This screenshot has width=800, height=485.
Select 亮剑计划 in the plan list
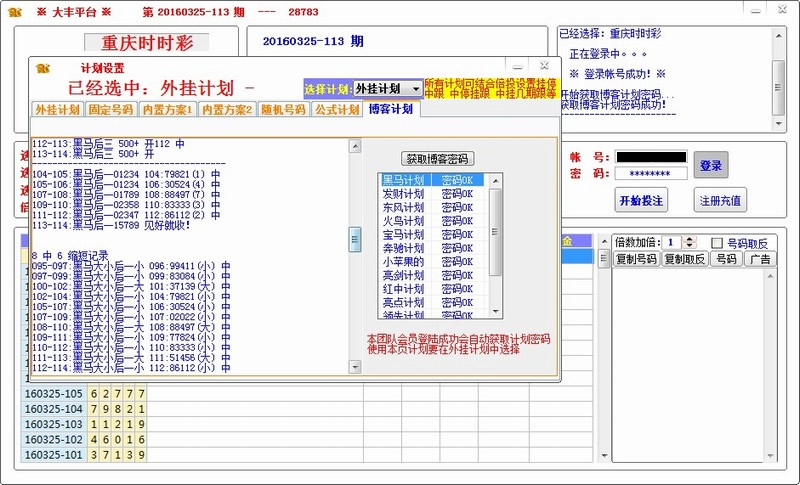(x=433, y=275)
